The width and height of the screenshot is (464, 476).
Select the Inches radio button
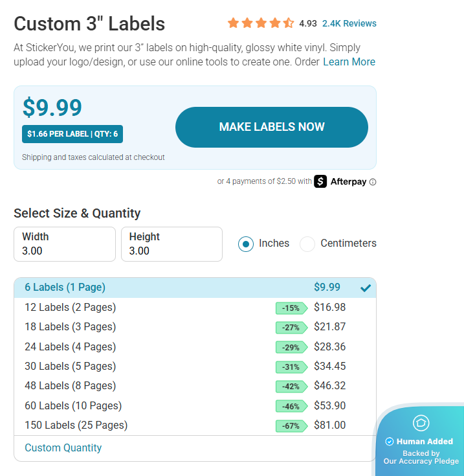pos(246,244)
